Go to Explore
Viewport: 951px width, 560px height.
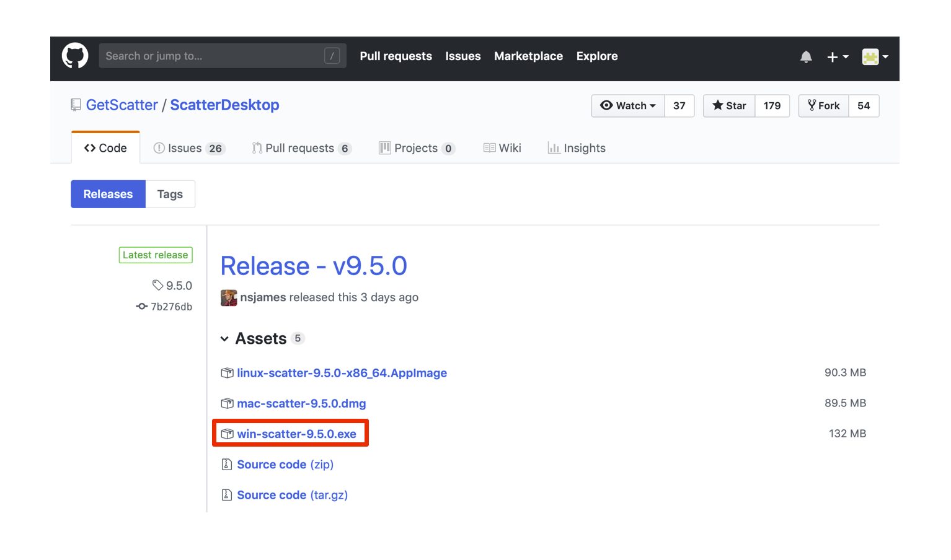[x=597, y=56]
